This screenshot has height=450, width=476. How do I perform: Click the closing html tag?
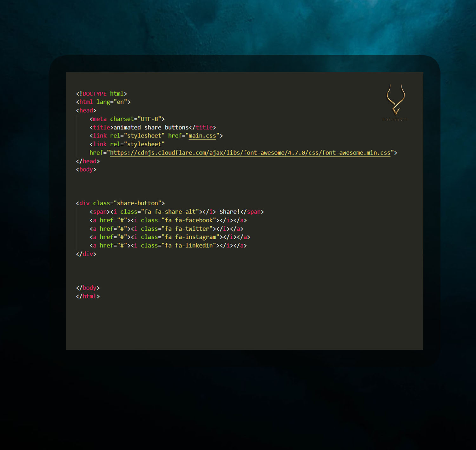(88, 296)
